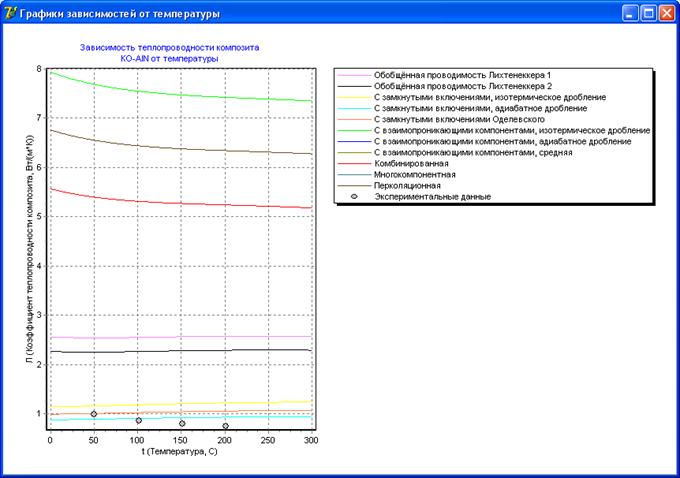680x478 pixels.
Task: Select legend 'С взаимопроникающими компонентами, изотермическое дробление'
Action: (x=512, y=131)
